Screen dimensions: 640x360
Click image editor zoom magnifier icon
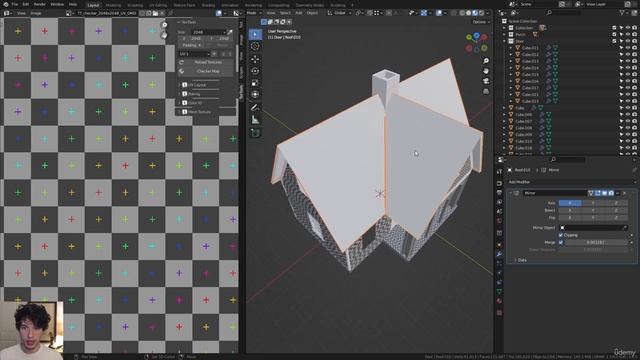coord(164,25)
